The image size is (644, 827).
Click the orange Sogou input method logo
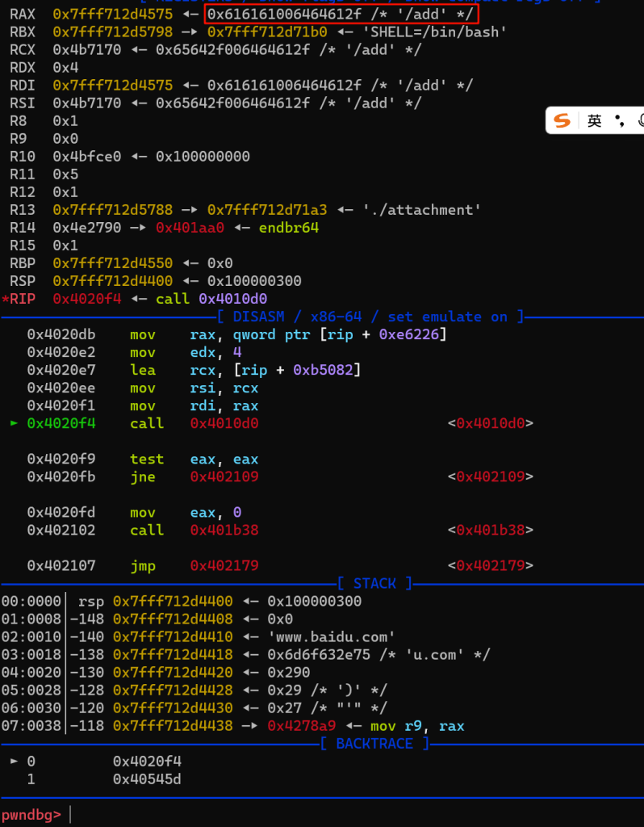[562, 120]
